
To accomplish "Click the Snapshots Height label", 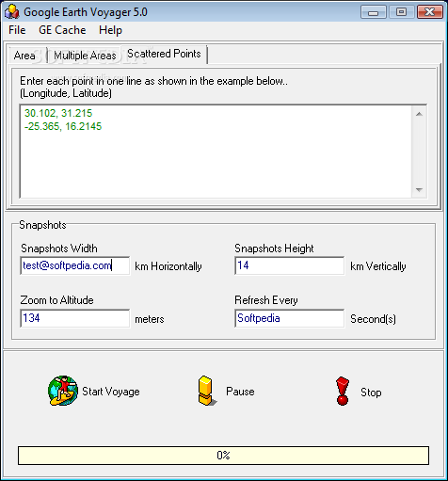I will pyautogui.click(x=274, y=249).
